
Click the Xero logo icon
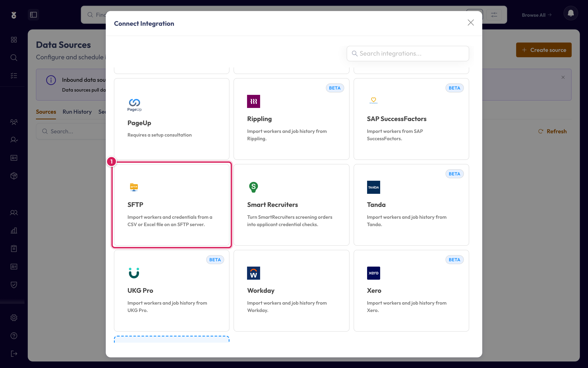[373, 273]
